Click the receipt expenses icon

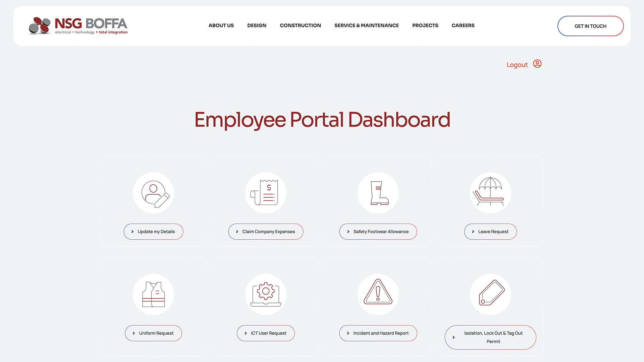[266, 193]
